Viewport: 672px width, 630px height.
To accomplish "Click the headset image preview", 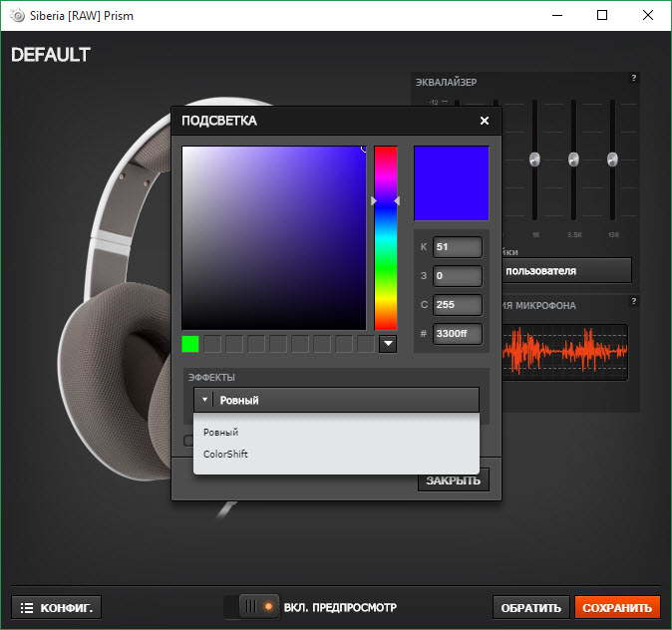I will tap(114, 291).
